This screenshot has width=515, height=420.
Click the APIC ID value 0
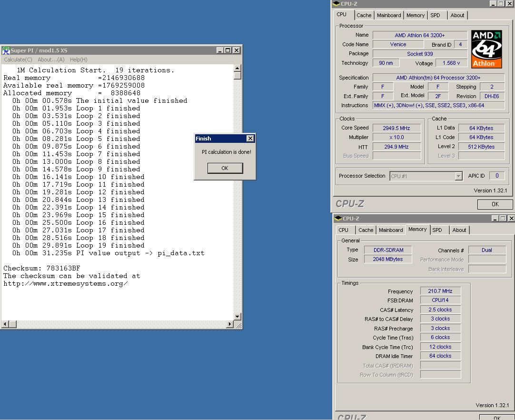point(497,176)
